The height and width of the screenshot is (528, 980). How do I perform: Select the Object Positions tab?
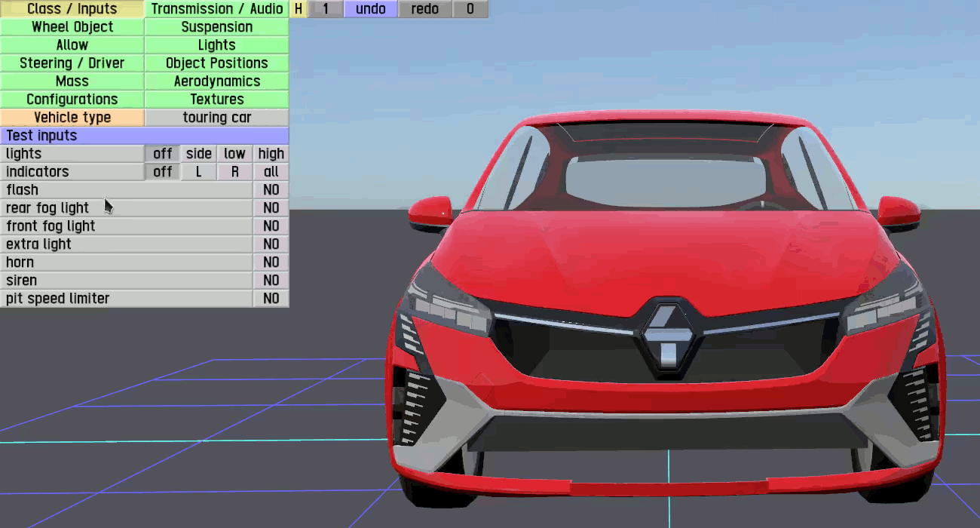pyautogui.click(x=217, y=63)
